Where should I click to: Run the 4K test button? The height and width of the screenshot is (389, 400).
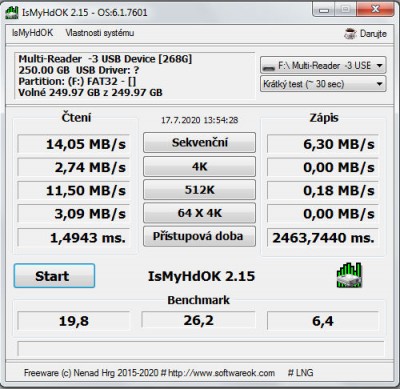tap(199, 166)
